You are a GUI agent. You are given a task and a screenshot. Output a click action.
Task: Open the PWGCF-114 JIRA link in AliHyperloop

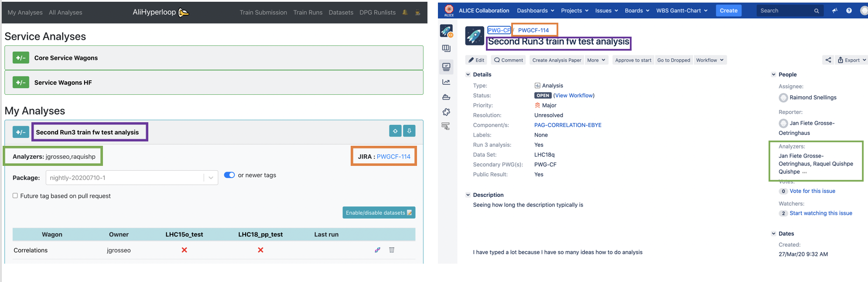[x=393, y=157]
